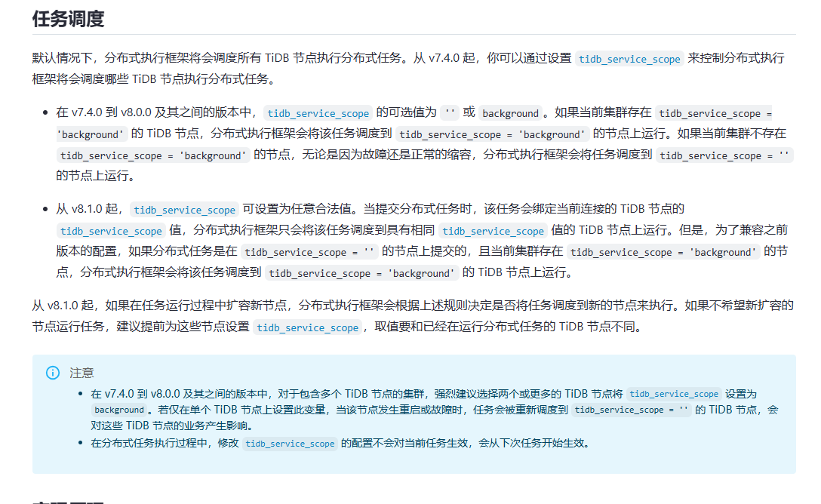This screenshot has width=821, height=504.
Task: Click tidb_service_scope = '' code inside the note
Action: coord(632,410)
